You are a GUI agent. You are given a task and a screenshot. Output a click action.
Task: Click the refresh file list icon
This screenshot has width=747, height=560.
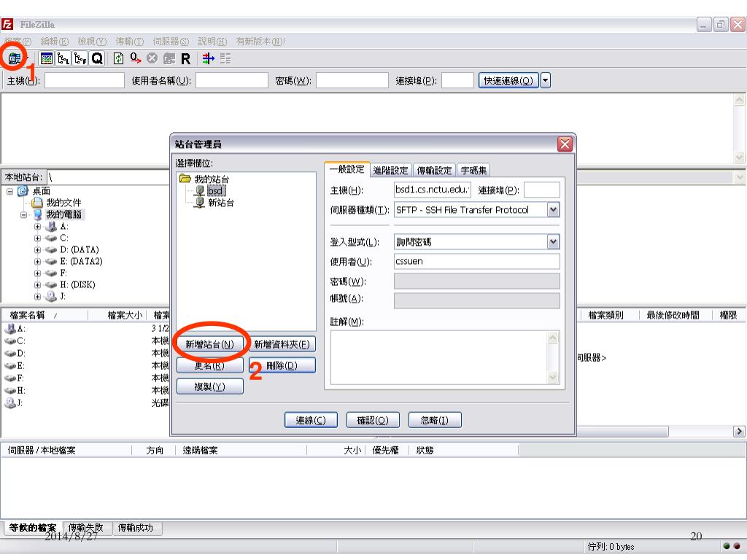point(118,58)
